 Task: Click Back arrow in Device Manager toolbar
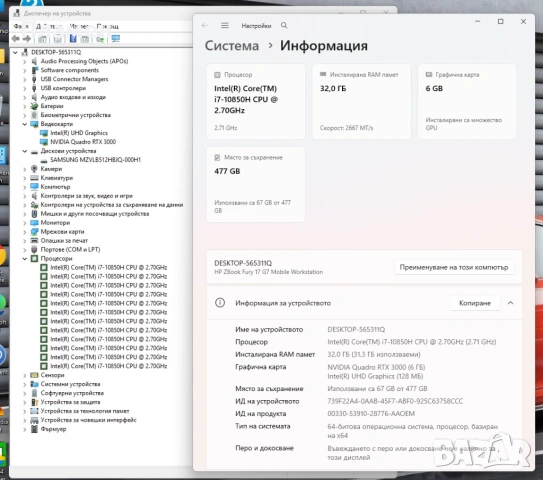(16, 38)
